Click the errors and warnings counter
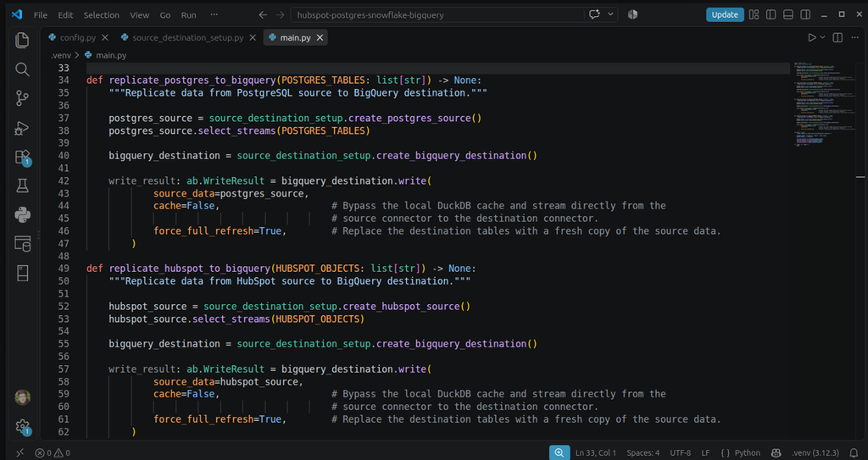This screenshot has height=460, width=868. point(53,453)
